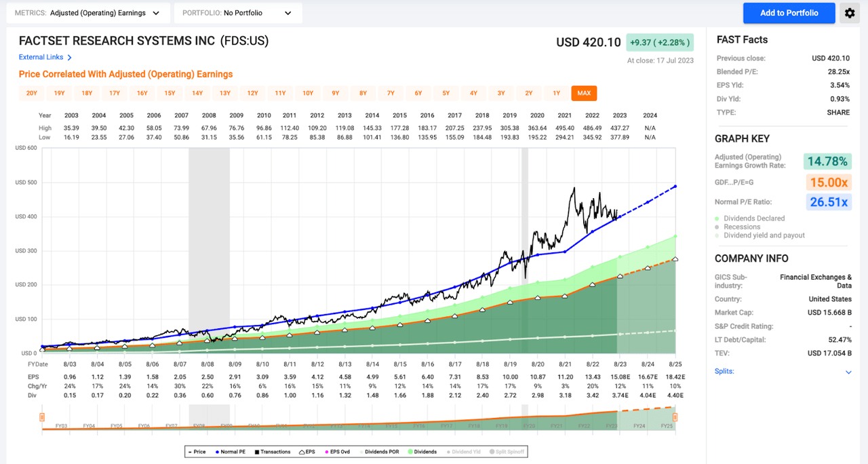Open the settings gear menu
868x464 pixels.
[x=850, y=13]
